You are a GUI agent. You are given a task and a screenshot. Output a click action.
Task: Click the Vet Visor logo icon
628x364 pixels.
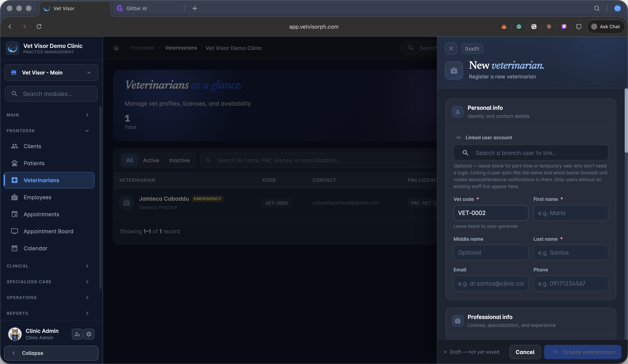pos(12,48)
